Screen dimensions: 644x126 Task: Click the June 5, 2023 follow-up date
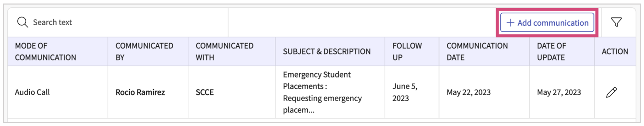tap(405, 92)
